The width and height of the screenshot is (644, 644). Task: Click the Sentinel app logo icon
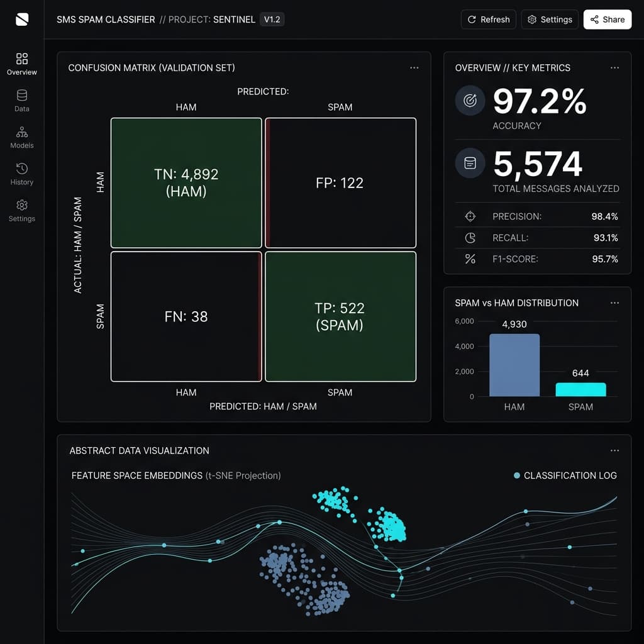pyautogui.click(x=22, y=19)
